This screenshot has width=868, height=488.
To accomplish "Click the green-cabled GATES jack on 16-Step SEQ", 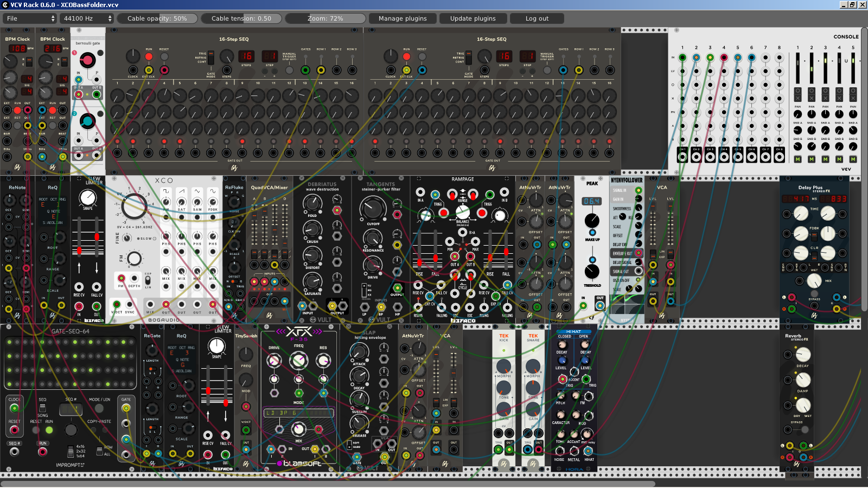I will tap(305, 70).
